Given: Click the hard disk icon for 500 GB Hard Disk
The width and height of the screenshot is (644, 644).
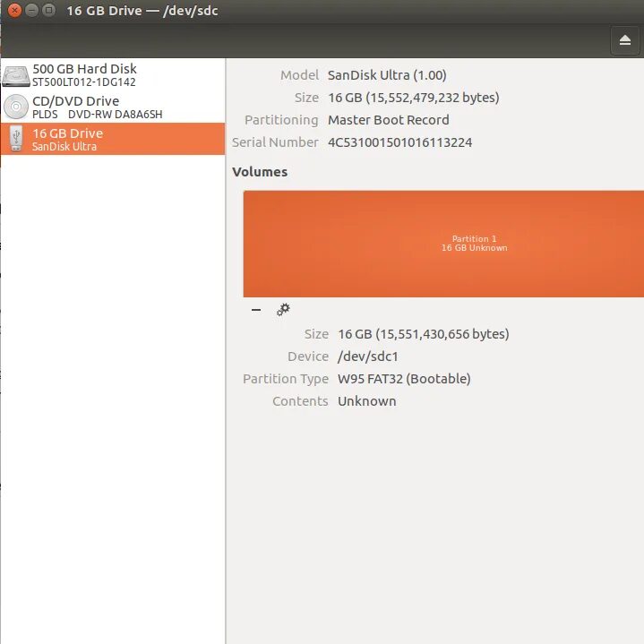Looking at the screenshot, I should 16,76.
